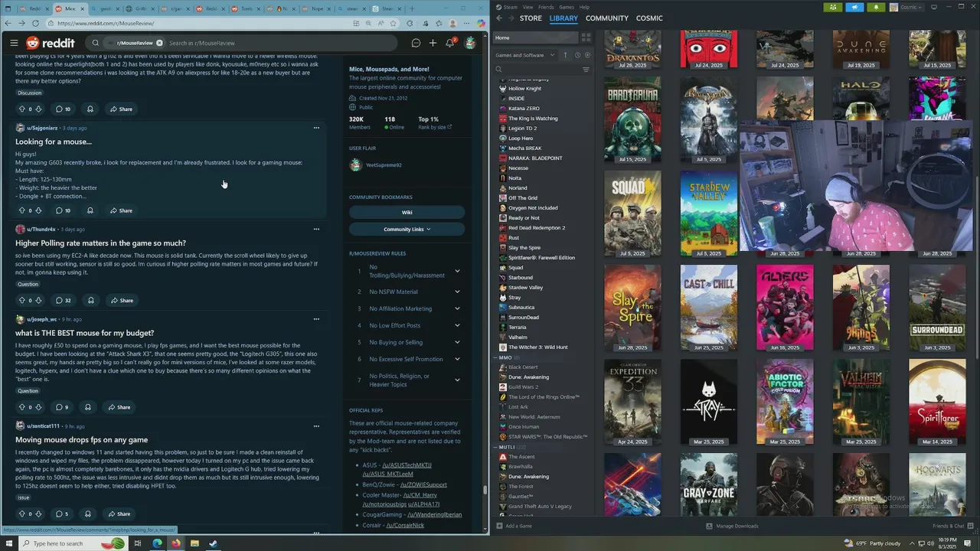Open comments on 'Higher Polling rate' post (32)
The height and width of the screenshot is (551, 980).
[64, 300]
